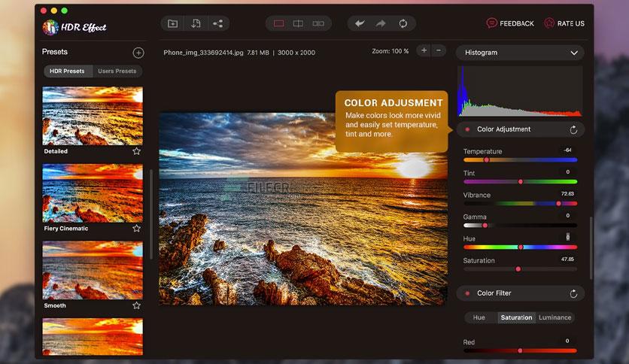The height and width of the screenshot is (364, 629).
Task: Select the fourth preset thumbnail below Smooth
Action: click(93, 337)
